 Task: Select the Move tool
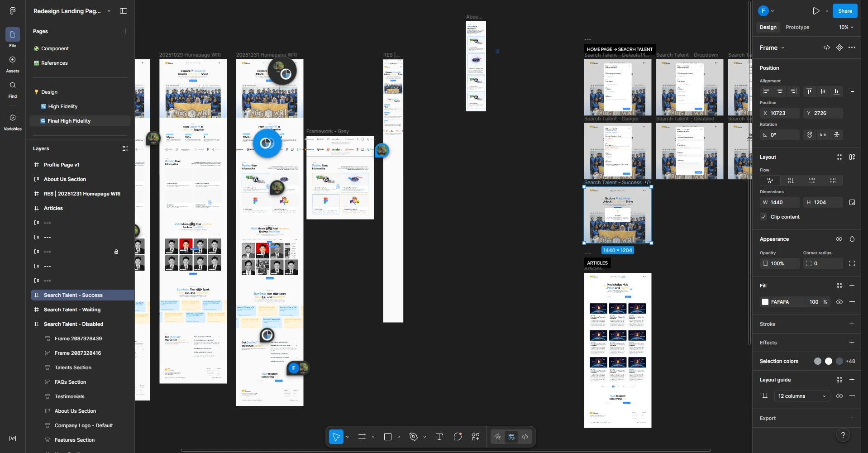point(336,437)
